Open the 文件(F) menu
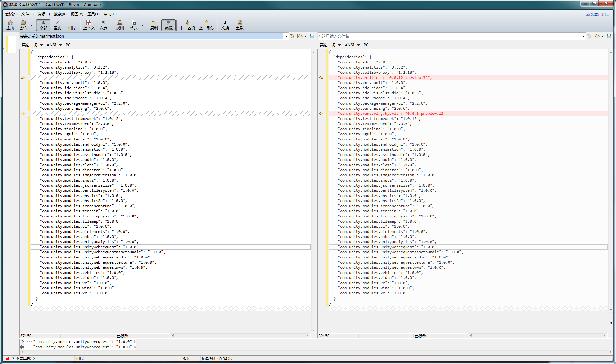Screen dimensions: 616x364 coord(28,14)
